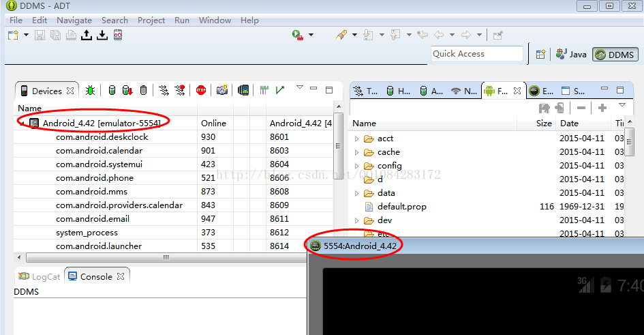This screenshot has width=644, height=335.
Task: Close the Devices view tab
Action: click(x=70, y=91)
